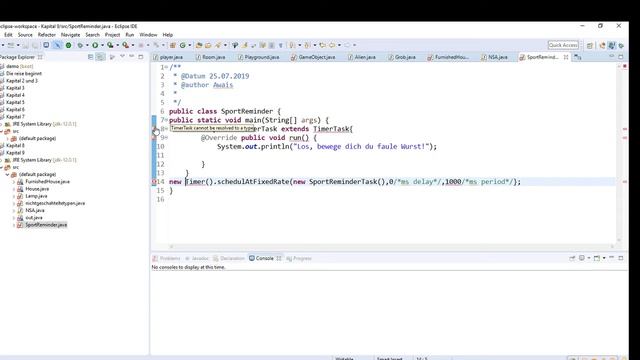Switch to Alien.java editor tab
This screenshot has width=640, height=360.
pos(362,57)
